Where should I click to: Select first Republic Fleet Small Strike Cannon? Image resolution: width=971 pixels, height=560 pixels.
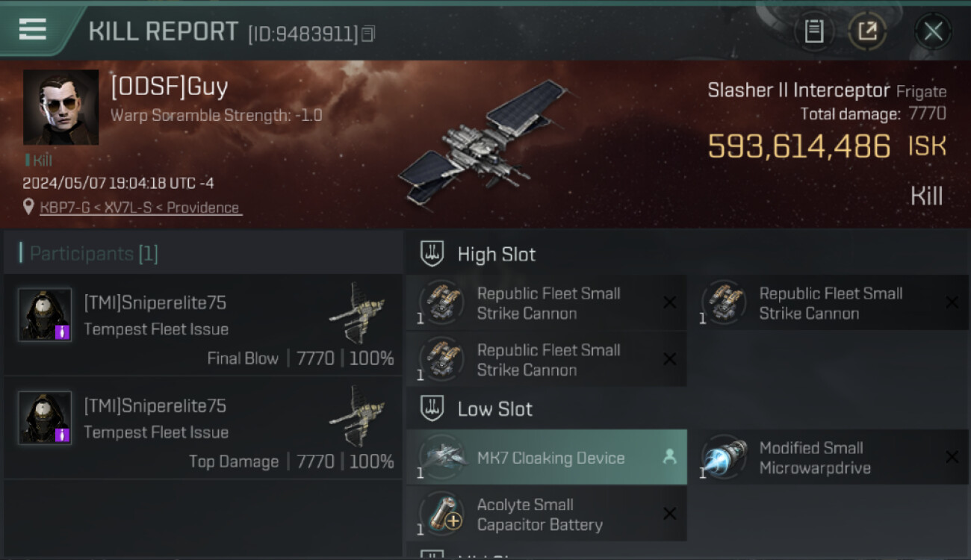tap(547, 303)
